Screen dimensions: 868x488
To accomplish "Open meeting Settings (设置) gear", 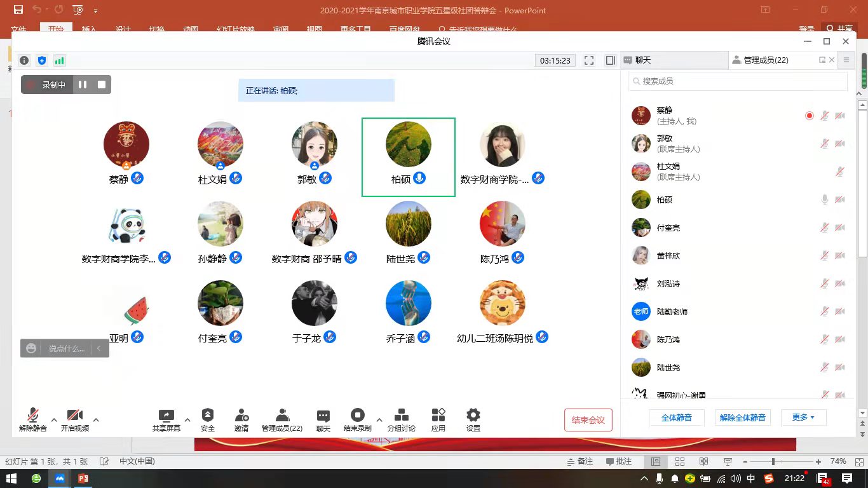I will [x=473, y=419].
